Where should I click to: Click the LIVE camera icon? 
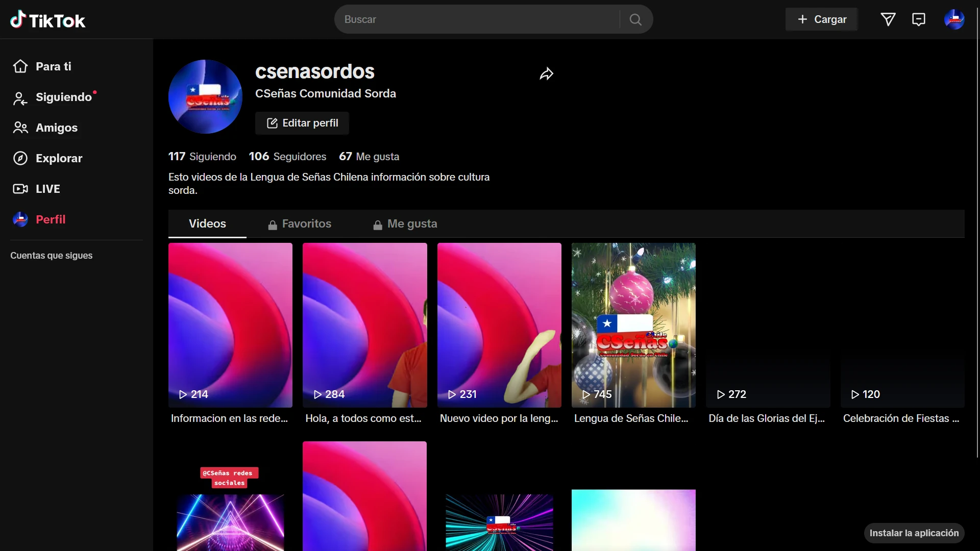[x=20, y=189]
